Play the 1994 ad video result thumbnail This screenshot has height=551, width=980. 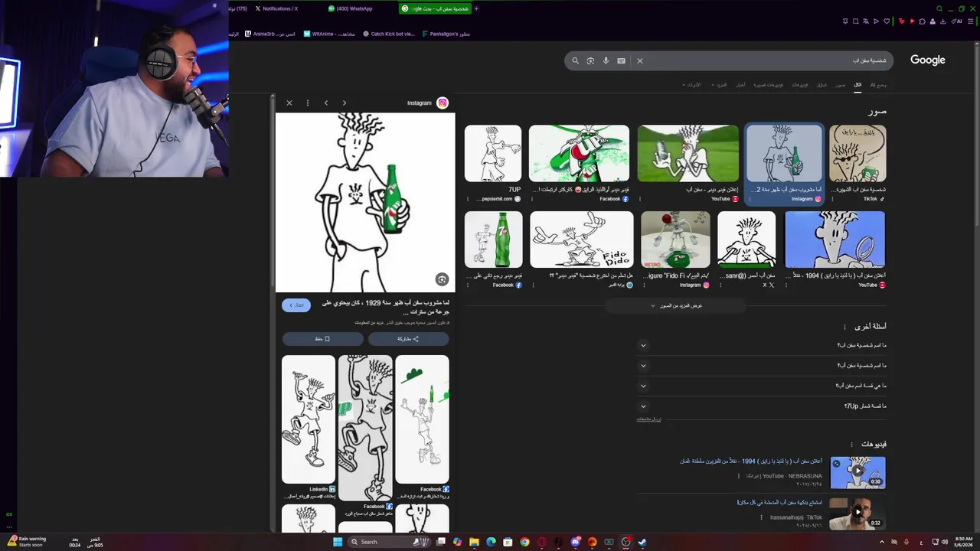point(857,472)
